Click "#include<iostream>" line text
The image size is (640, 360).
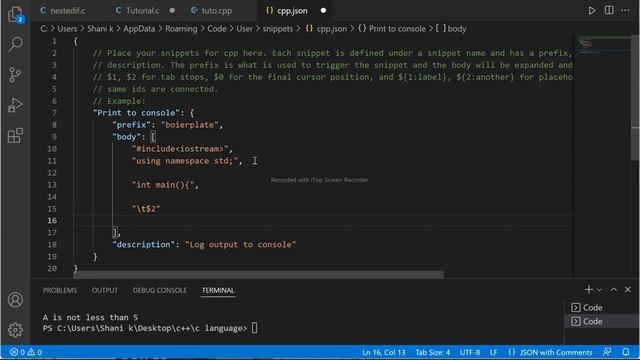[180, 149]
